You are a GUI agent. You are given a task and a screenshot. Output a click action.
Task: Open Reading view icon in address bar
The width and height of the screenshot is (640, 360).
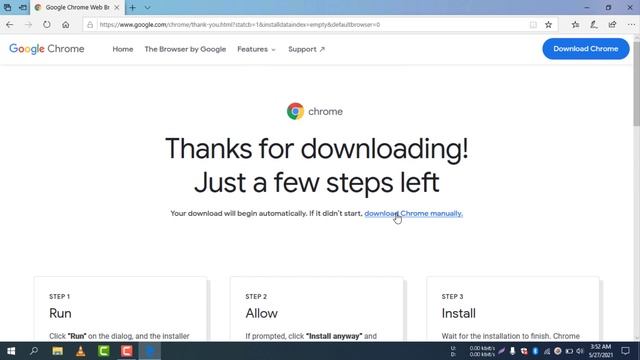533,25
